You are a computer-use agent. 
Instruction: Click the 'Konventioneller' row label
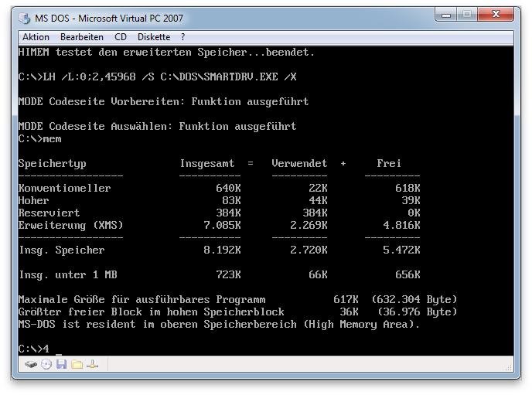pos(64,188)
